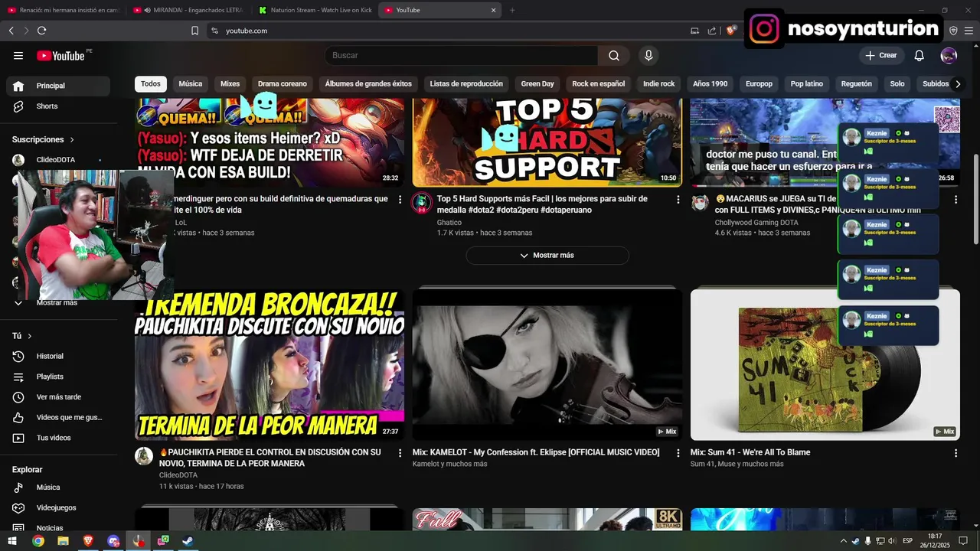Select the Mixes filter chip
Image resolution: width=980 pixels, height=551 pixels.
click(230, 84)
